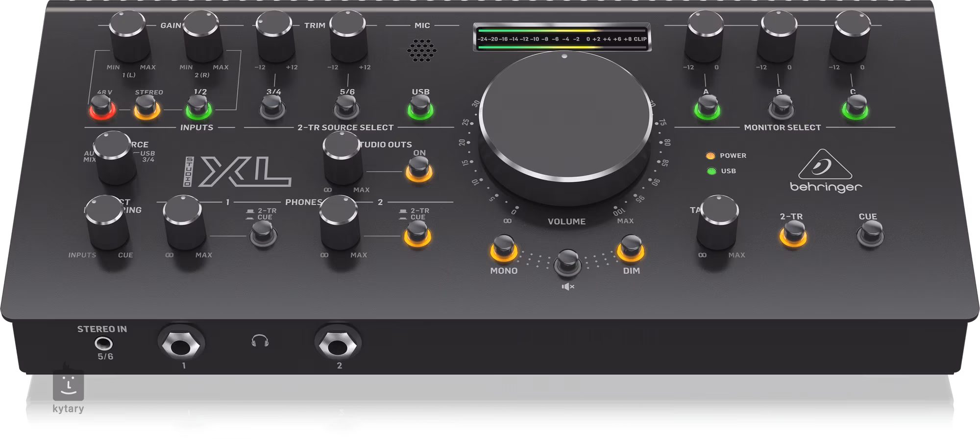Click the green USB status LED
Image resolution: width=980 pixels, height=439 pixels.
coord(711,171)
